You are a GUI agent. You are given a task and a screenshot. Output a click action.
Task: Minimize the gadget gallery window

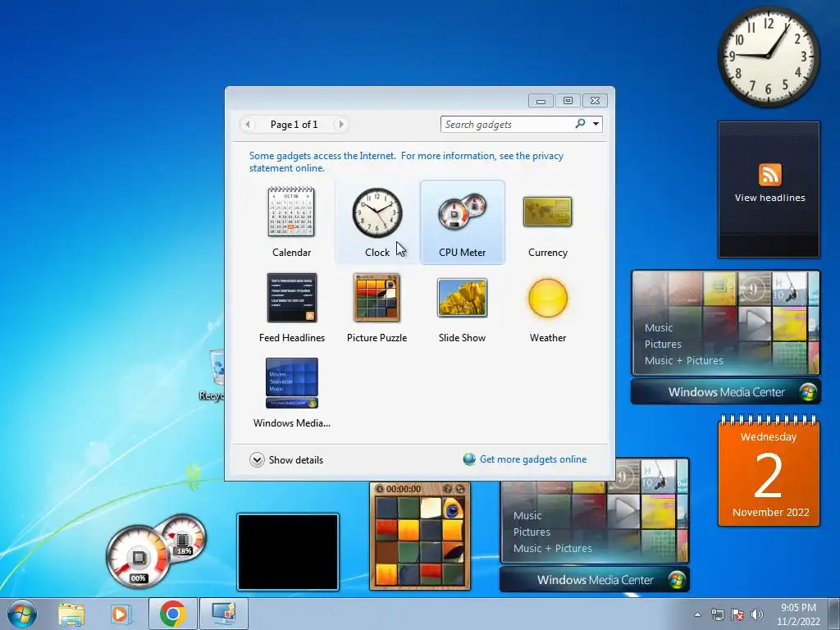[x=541, y=101]
